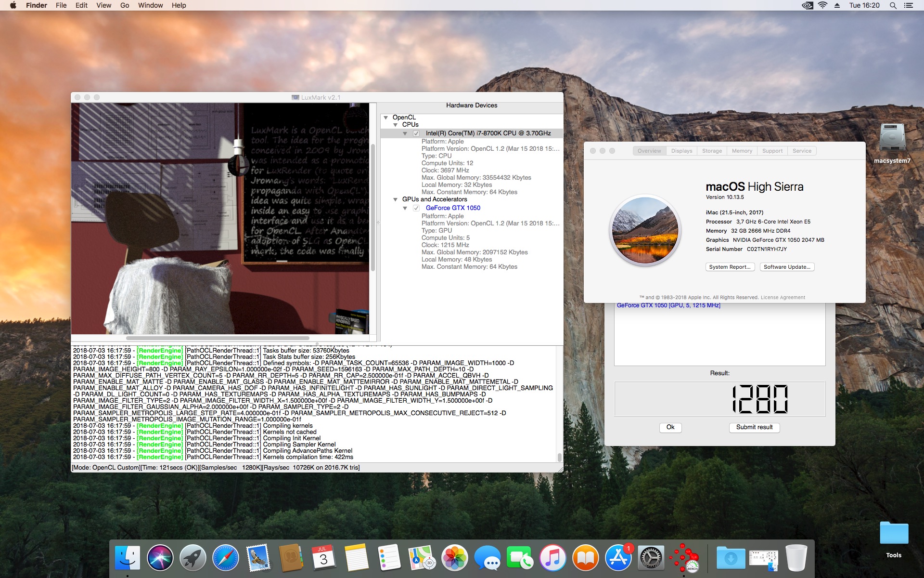
Task: Click the System Report button
Action: coord(729,267)
